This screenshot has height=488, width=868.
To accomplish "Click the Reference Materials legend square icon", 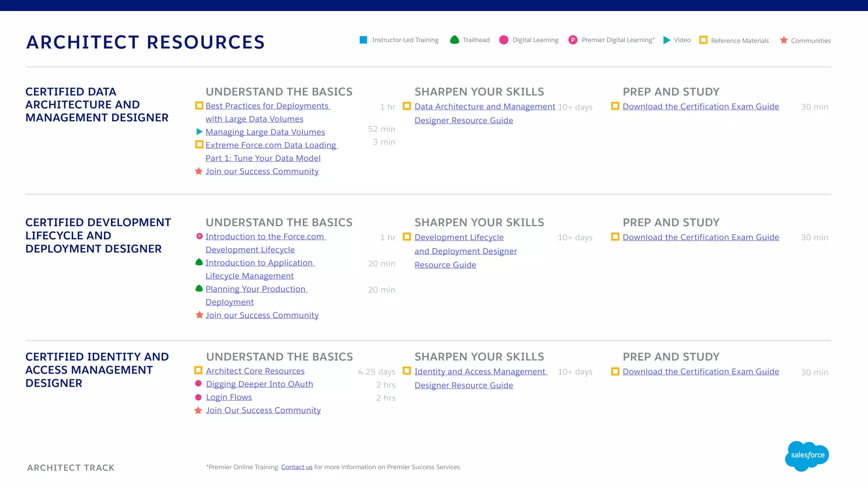I will click(x=704, y=40).
